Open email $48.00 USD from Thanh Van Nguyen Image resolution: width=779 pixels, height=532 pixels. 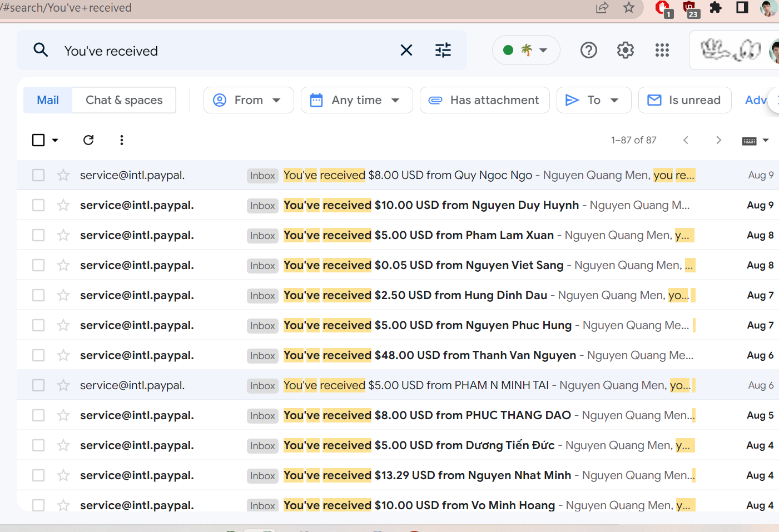coord(398,355)
